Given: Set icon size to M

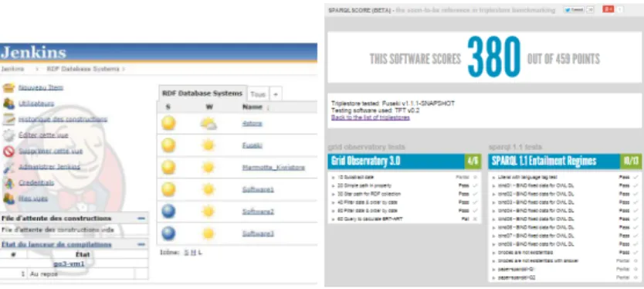Looking at the screenshot, I should pyautogui.click(x=193, y=253).
